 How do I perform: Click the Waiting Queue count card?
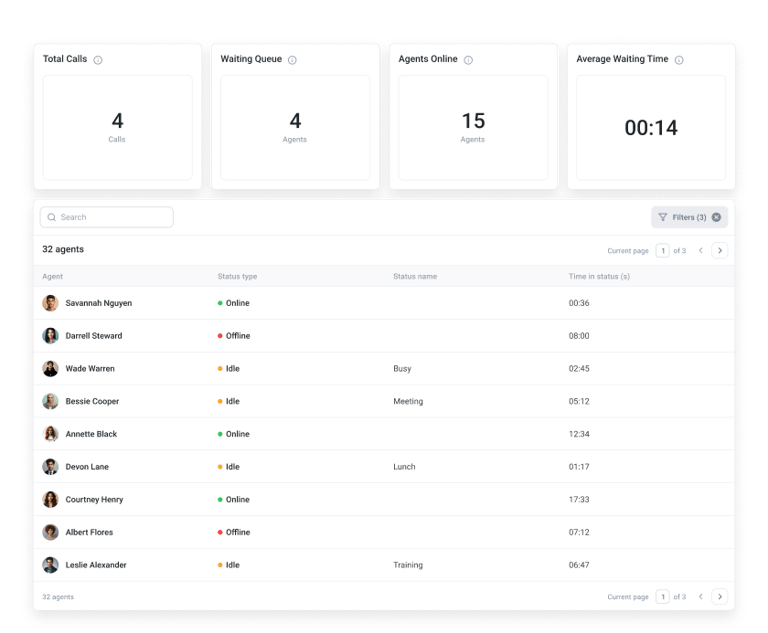pyautogui.click(x=295, y=127)
